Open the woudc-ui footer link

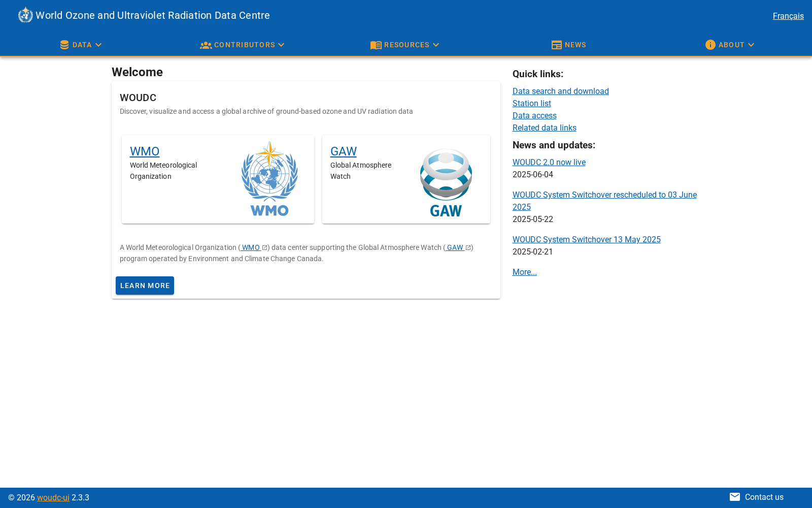[x=53, y=497]
